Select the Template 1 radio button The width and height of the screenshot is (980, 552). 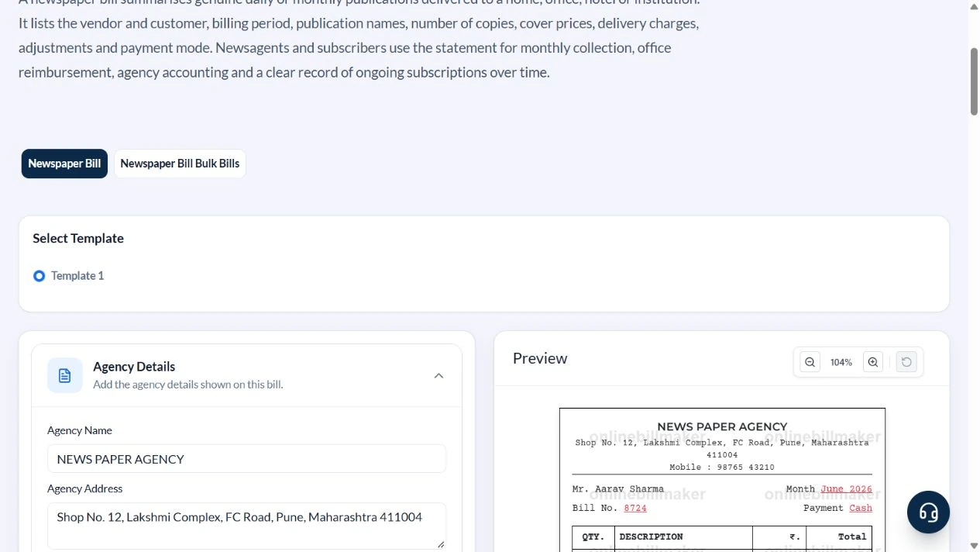[40, 276]
